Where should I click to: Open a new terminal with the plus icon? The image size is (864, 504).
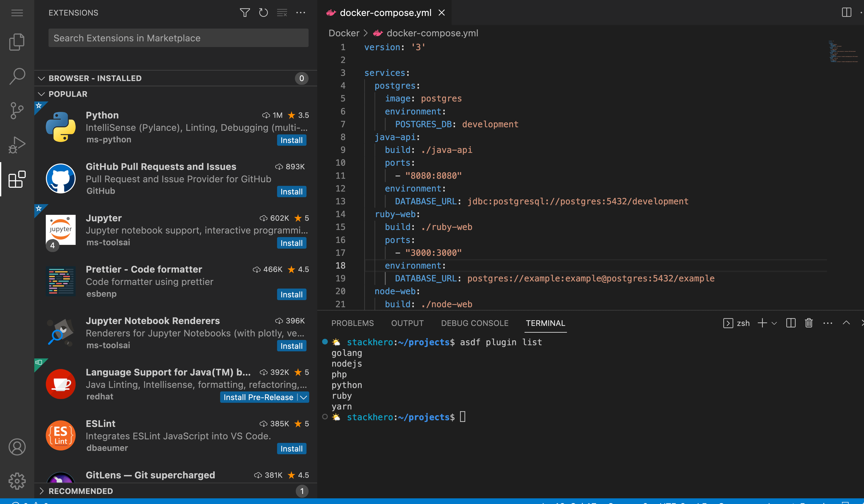pyautogui.click(x=762, y=323)
